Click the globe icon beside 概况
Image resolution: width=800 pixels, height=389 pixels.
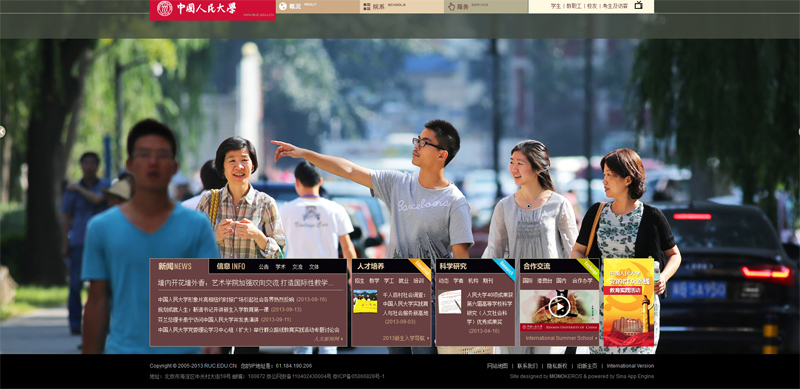tap(283, 6)
